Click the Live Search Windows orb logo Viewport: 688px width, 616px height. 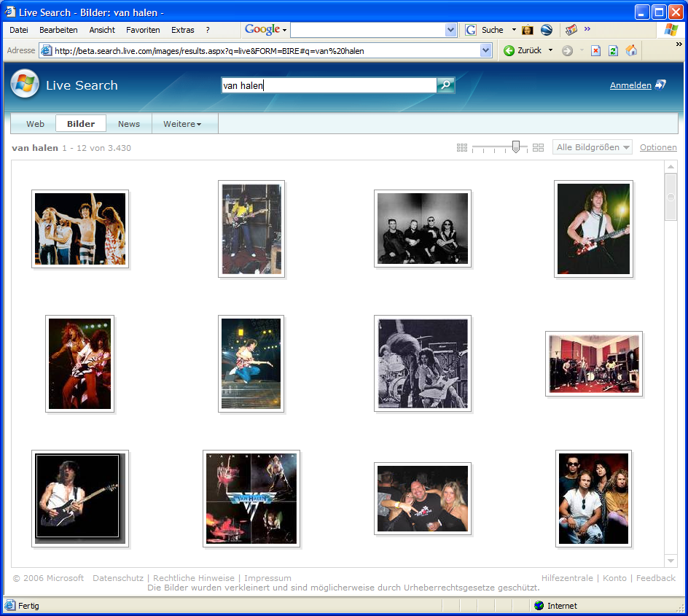tap(25, 83)
